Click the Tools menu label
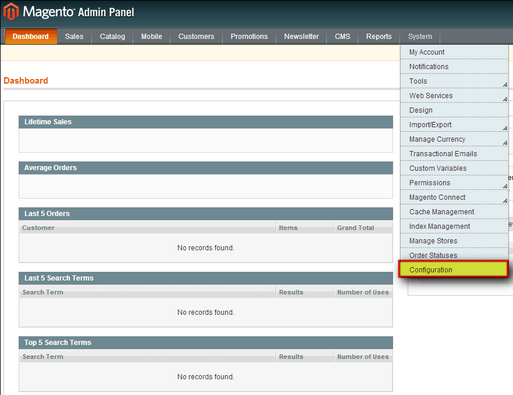This screenshot has height=395, width=513. click(418, 81)
